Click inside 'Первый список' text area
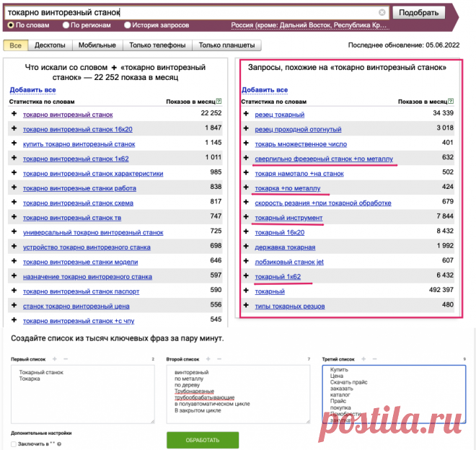This screenshot has height=450, width=476. 83,394
